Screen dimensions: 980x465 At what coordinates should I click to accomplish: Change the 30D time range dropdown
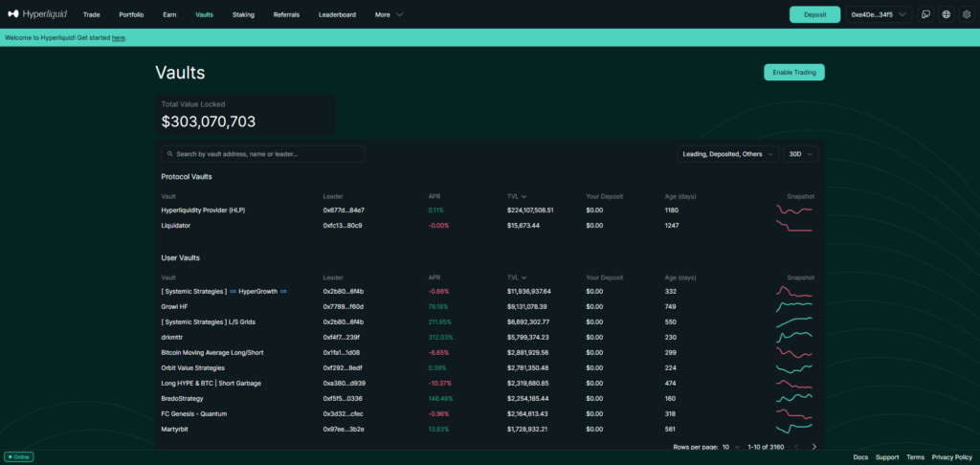tap(801, 154)
